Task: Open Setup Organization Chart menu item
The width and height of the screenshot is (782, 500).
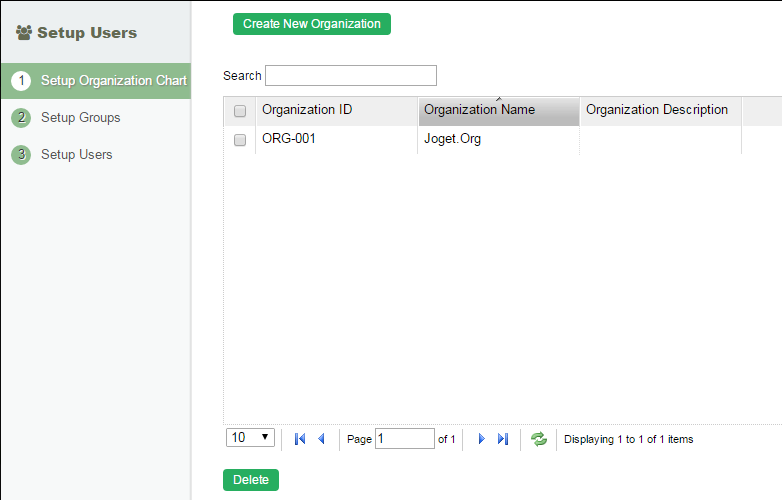Action: (113, 81)
